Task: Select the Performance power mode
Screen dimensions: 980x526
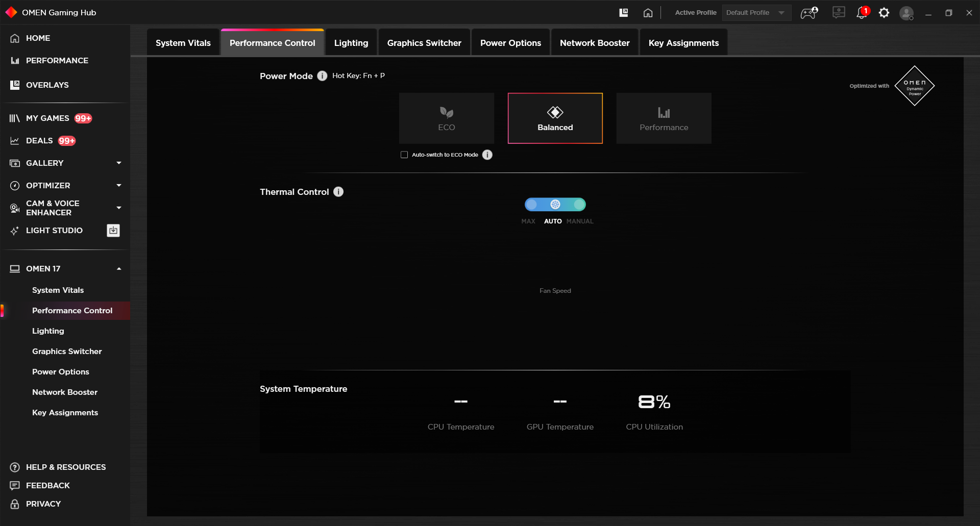Action: pos(664,118)
